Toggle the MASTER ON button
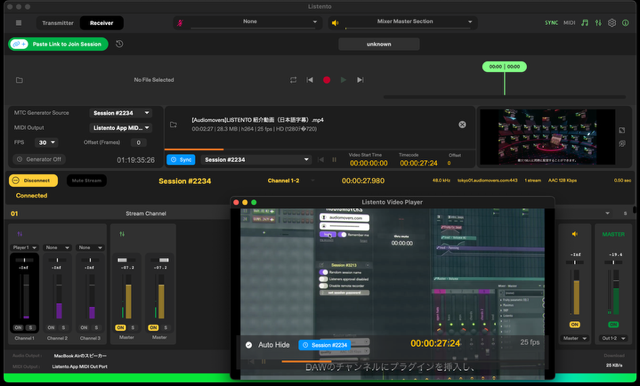This screenshot has height=386, width=640. click(613, 324)
